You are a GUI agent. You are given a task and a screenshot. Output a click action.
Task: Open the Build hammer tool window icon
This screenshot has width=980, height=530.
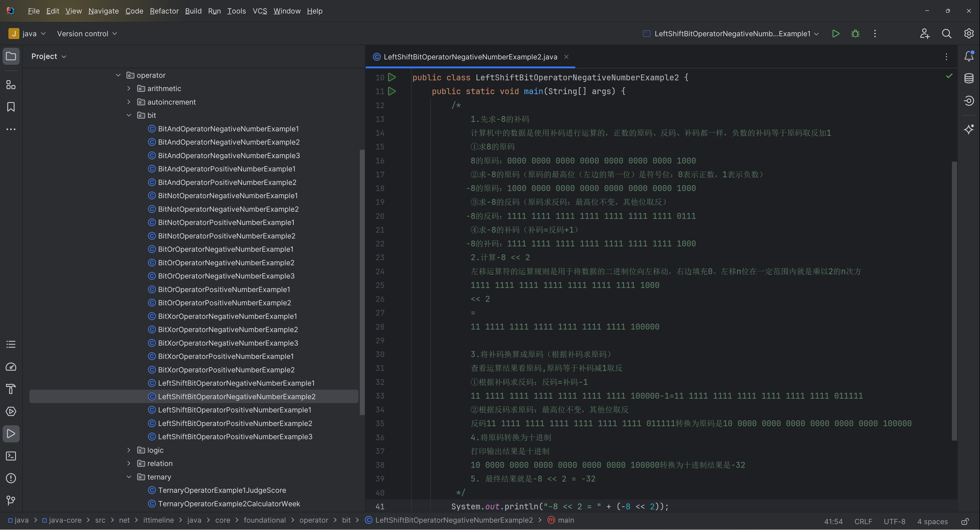11,389
